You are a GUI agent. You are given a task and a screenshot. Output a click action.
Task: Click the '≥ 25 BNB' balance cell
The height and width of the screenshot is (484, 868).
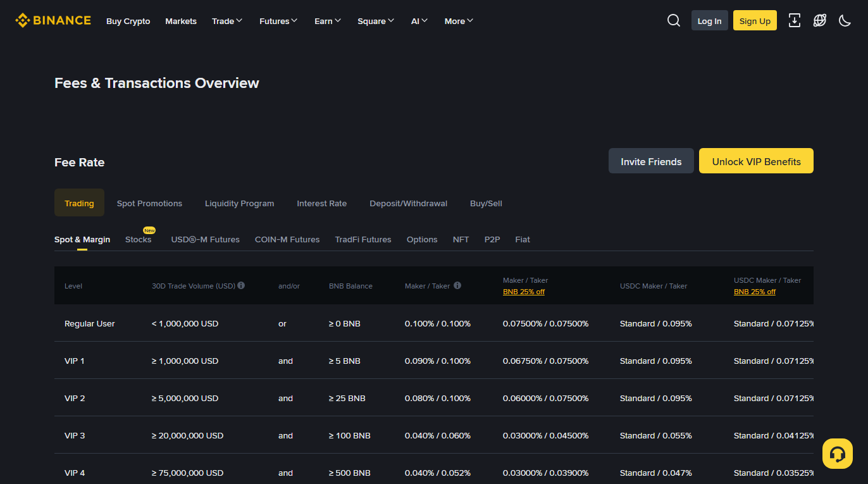point(347,398)
